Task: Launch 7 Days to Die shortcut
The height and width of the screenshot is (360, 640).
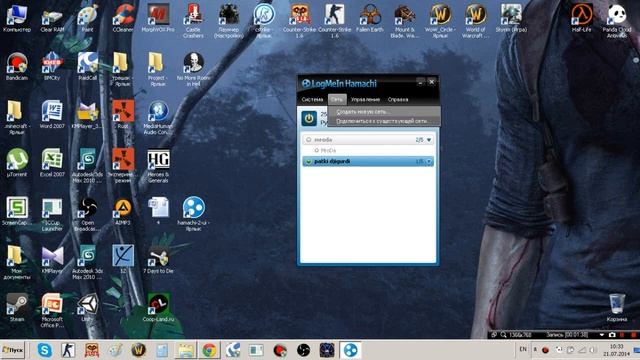Action: click(x=158, y=259)
